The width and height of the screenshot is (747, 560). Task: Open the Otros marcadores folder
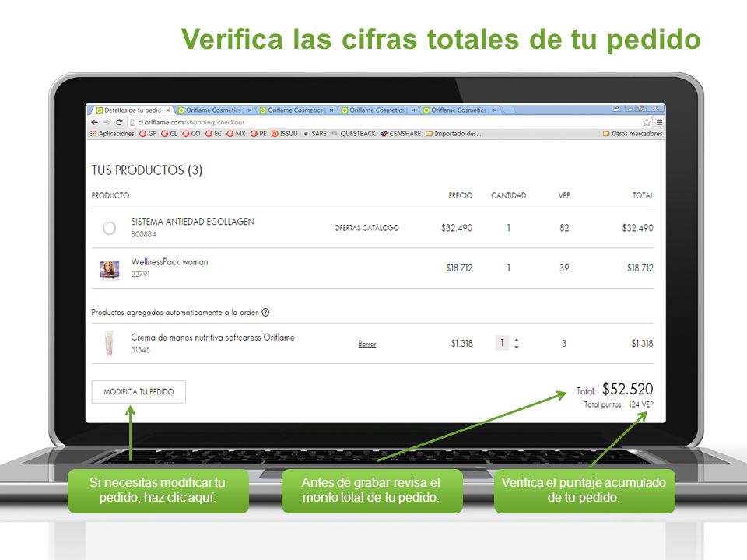point(633,134)
